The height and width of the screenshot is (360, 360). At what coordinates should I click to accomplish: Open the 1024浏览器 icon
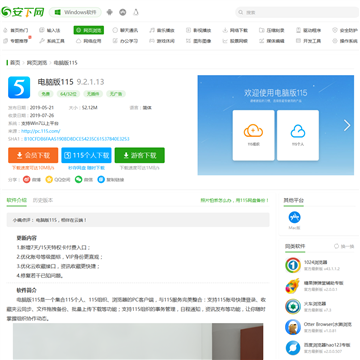click(293, 265)
